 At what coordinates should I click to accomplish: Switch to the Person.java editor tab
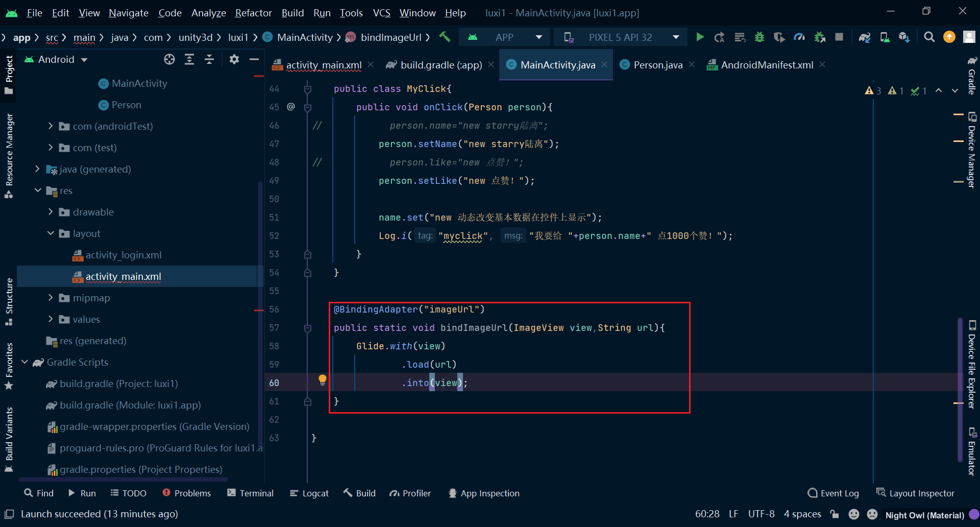tap(657, 65)
